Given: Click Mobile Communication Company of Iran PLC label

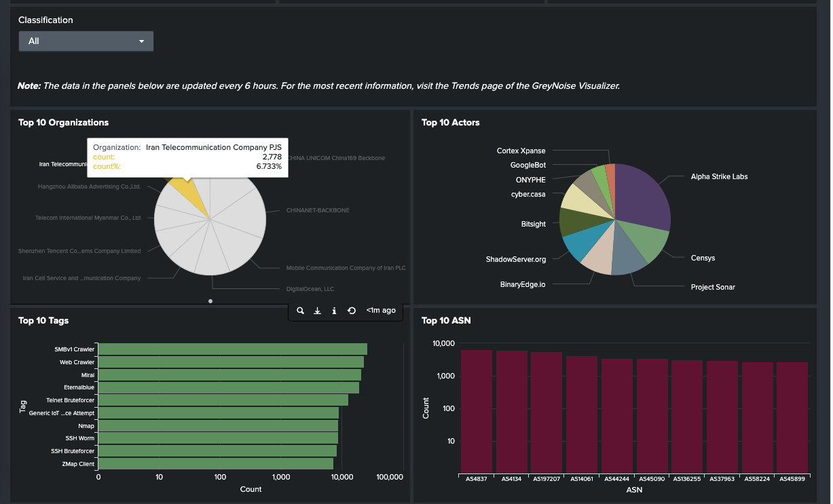Looking at the screenshot, I should coord(346,268).
